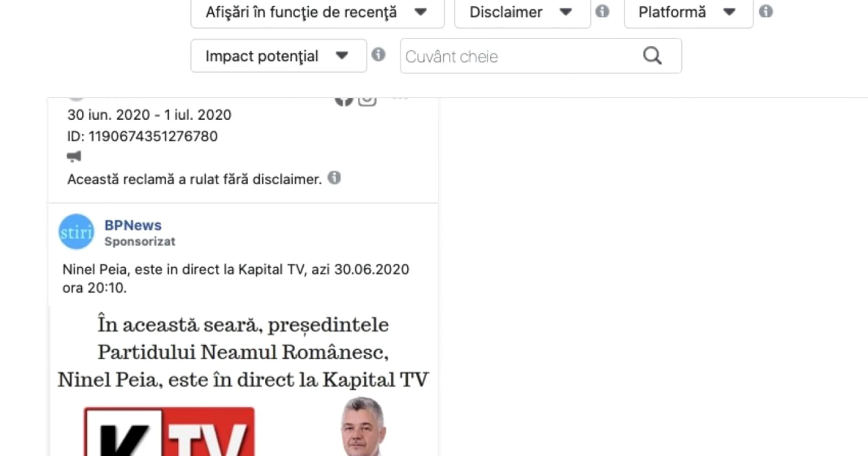
Task: Open info icon after "fără disclaimer" notice
Action: (x=334, y=178)
